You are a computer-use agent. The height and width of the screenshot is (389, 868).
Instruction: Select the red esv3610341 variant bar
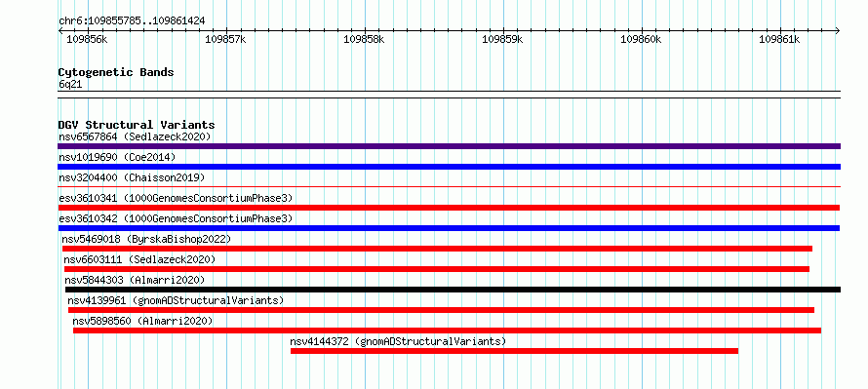point(449,208)
